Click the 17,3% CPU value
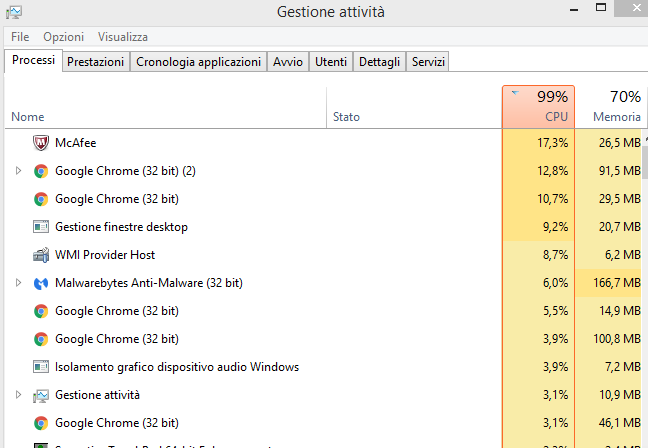Image resolution: width=648 pixels, height=448 pixels. [553, 143]
